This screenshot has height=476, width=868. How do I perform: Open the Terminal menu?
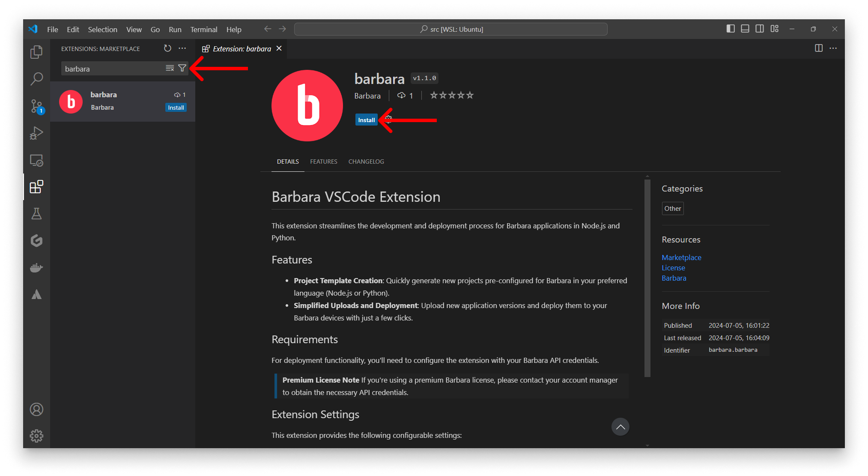[x=203, y=30]
